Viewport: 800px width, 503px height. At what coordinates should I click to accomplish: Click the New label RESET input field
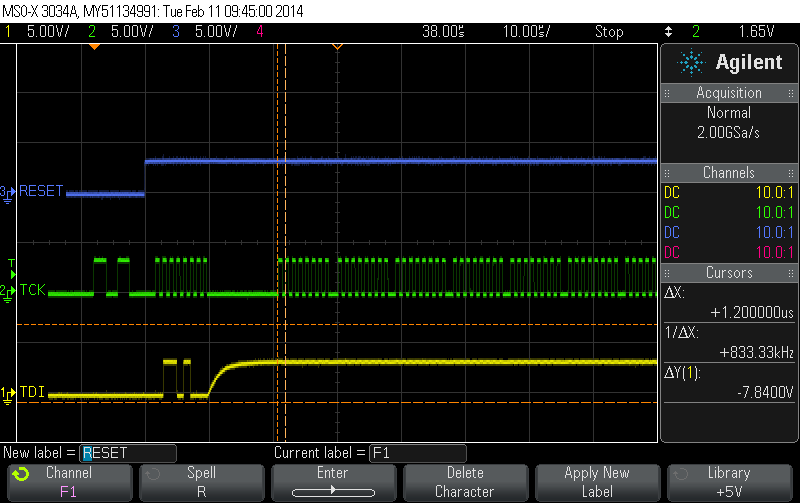[128, 453]
